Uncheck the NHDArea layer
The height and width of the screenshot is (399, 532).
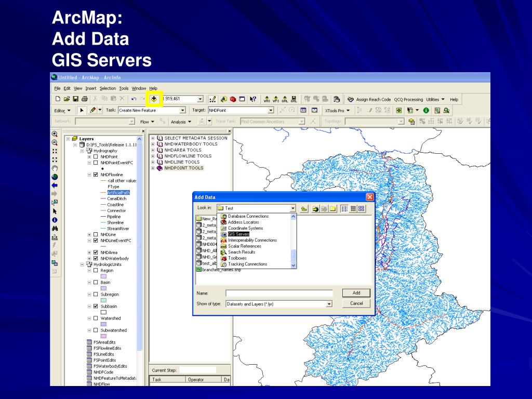click(96, 252)
